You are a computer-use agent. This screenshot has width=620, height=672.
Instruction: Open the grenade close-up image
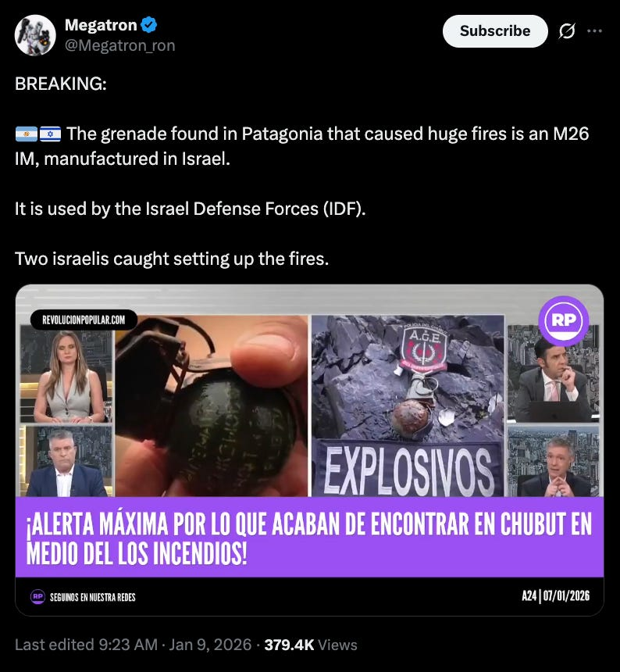point(212,406)
